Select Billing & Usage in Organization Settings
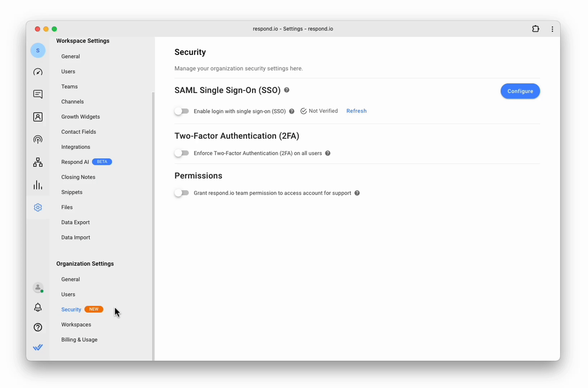588x388 pixels. coord(79,339)
